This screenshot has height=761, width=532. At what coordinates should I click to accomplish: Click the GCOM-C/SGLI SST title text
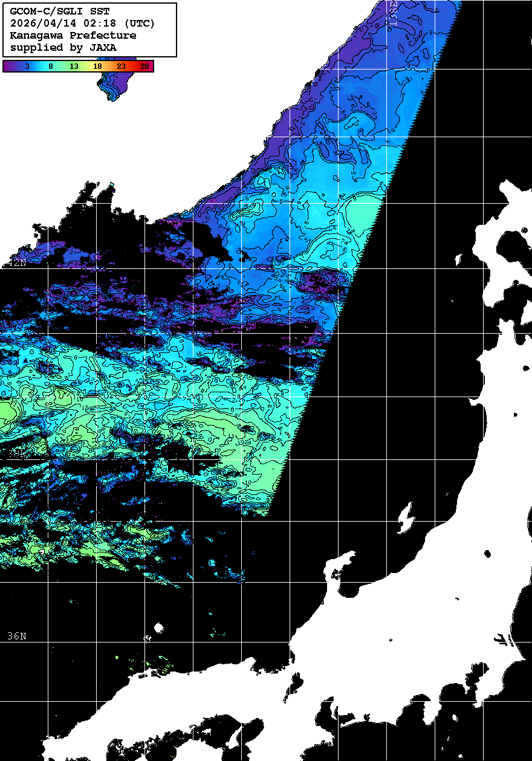[60, 11]
